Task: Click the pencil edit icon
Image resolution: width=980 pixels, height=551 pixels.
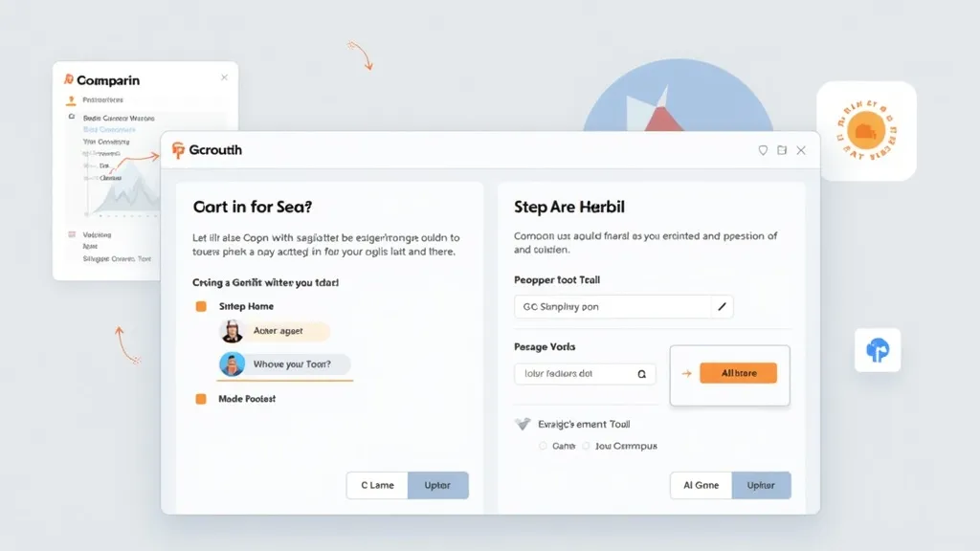Action: click(723, 307)
